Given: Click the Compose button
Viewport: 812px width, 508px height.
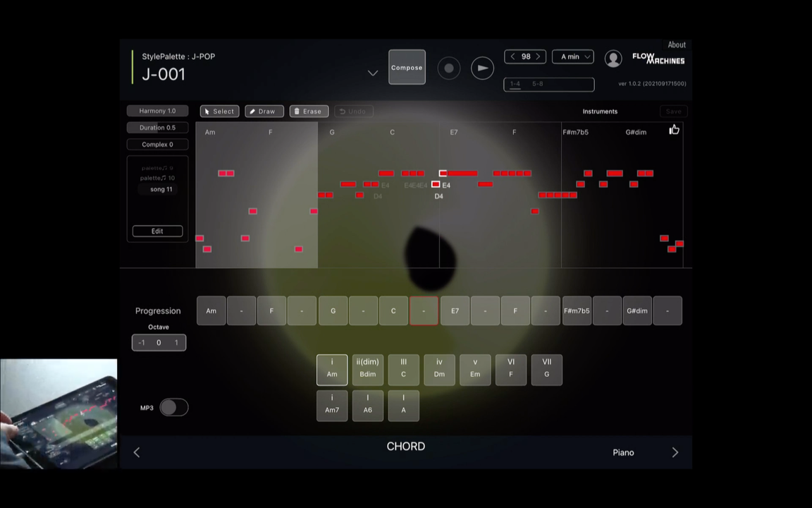Looking at the screenshot, I should pyautogui.click(x=407, y=67).
